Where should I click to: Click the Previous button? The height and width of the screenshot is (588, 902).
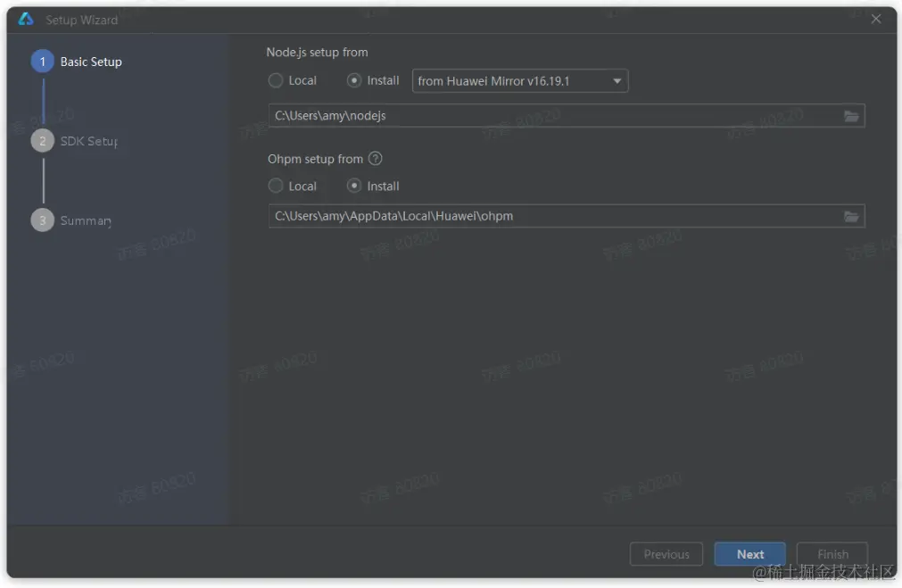point(666,554)
